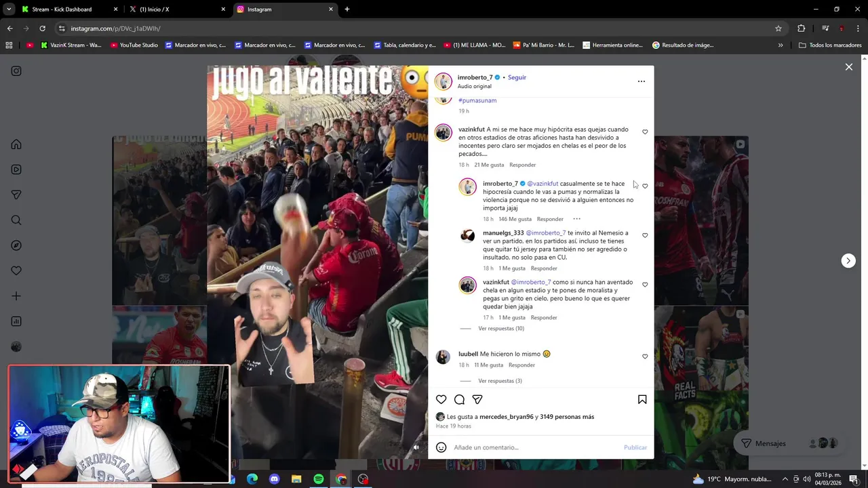
Task: Open post options three-dot menu
Action: (642, 81)
